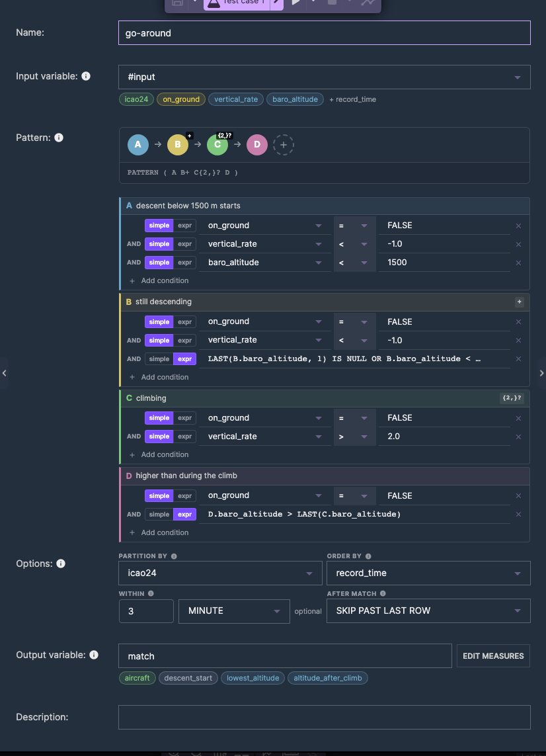The image size is (546, 756).
Task: Focus the Name field containing go-around
Action: [x=325, y=33]
